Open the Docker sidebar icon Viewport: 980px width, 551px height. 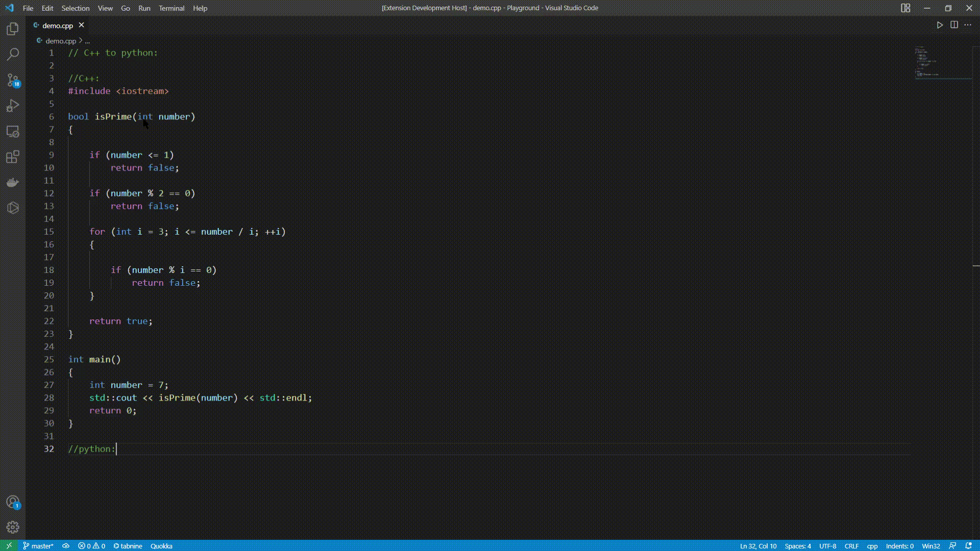(12, 182)
